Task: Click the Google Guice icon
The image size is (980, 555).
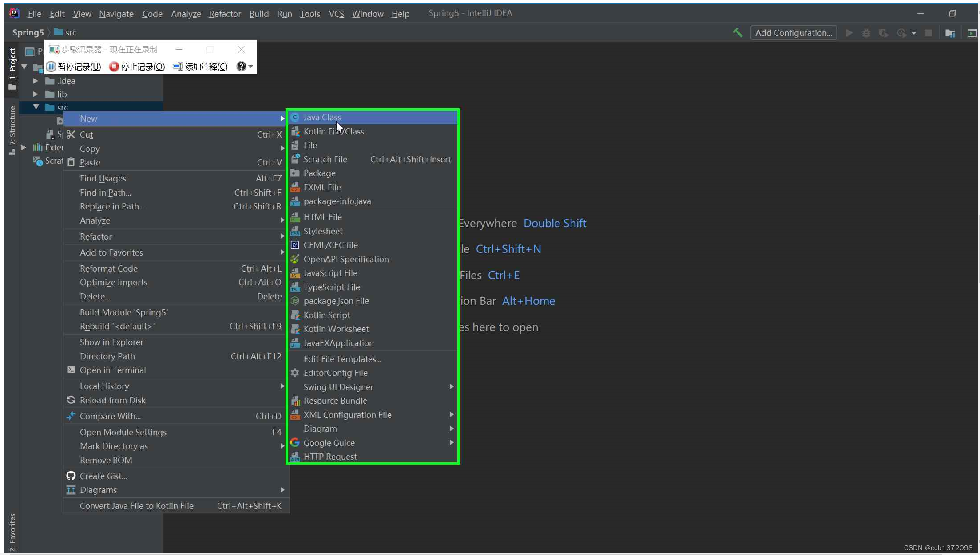Action: [295, 443]
